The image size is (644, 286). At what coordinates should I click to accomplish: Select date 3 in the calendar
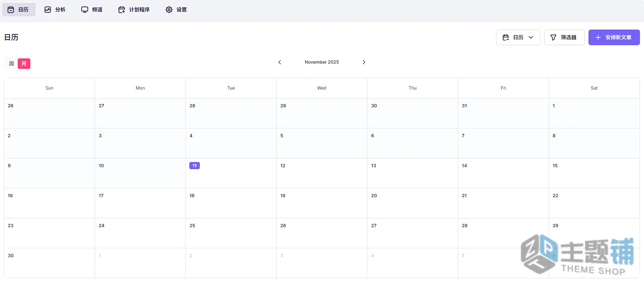click(140, 143)
